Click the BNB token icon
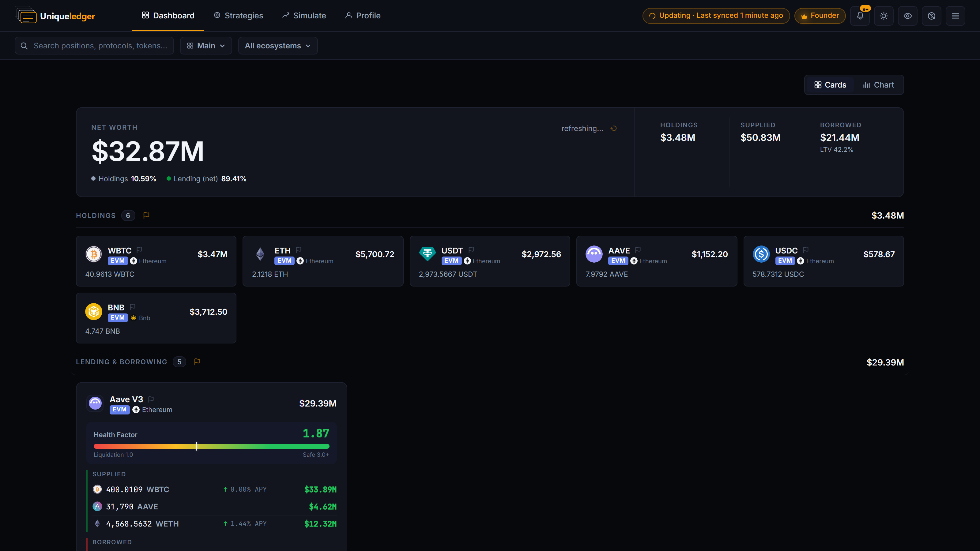The width and height of the screenshot is (980, 551). pyautogui.click(x=94, y=311)
